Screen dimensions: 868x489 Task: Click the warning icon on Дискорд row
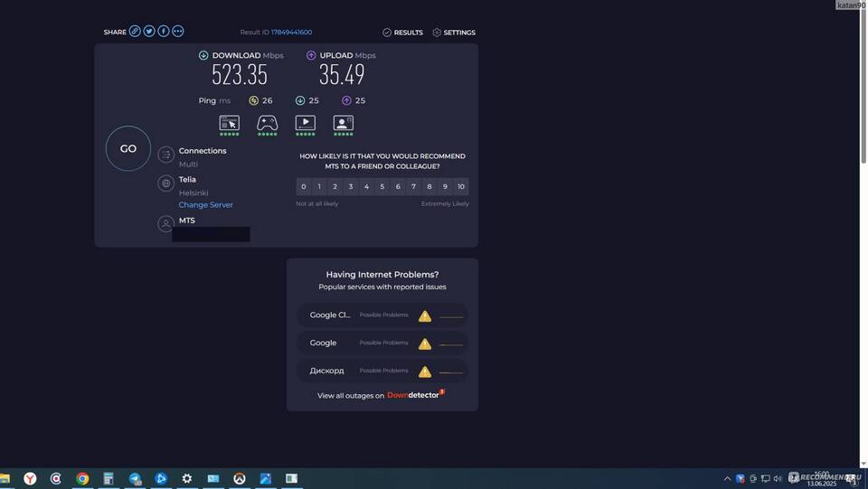(x=425, y=371)
